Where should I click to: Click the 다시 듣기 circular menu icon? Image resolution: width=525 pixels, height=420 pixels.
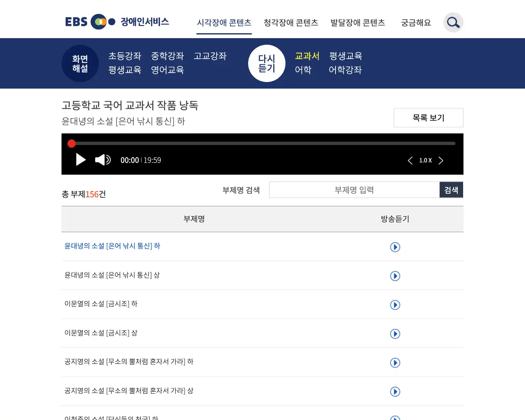pyautogui.click(x=267, y=63)
